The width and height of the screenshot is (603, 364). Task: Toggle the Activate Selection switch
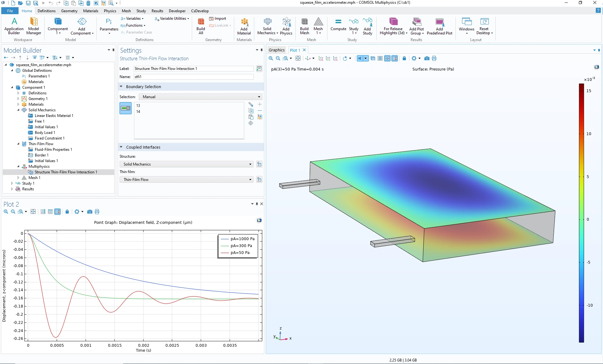click(126, 108)
